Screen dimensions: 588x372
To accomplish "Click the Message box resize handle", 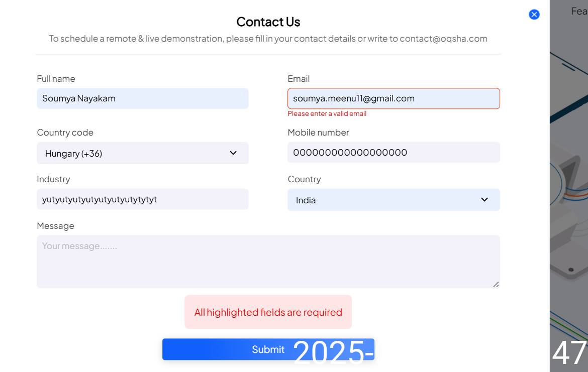I will 496,285.
